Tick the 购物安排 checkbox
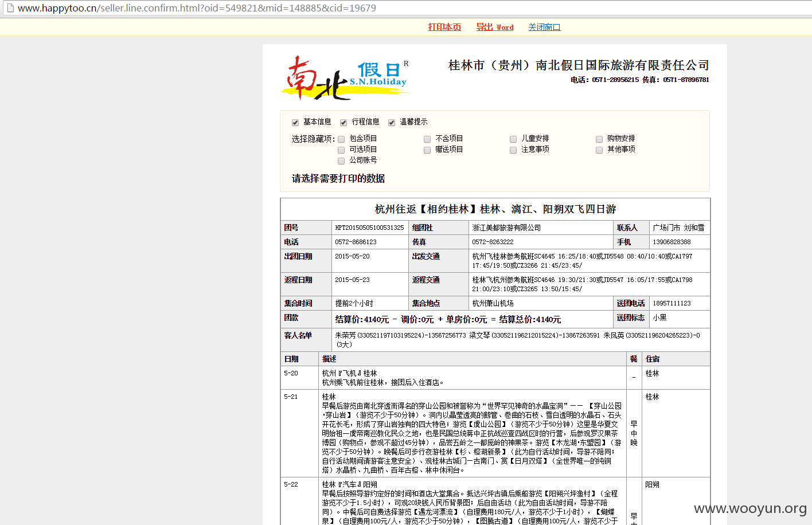Screen dimensions: 812x525 coord(599,139)
